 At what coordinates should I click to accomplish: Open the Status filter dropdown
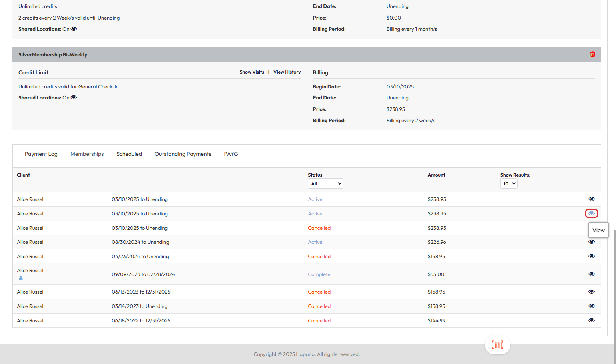pos(325,184)
